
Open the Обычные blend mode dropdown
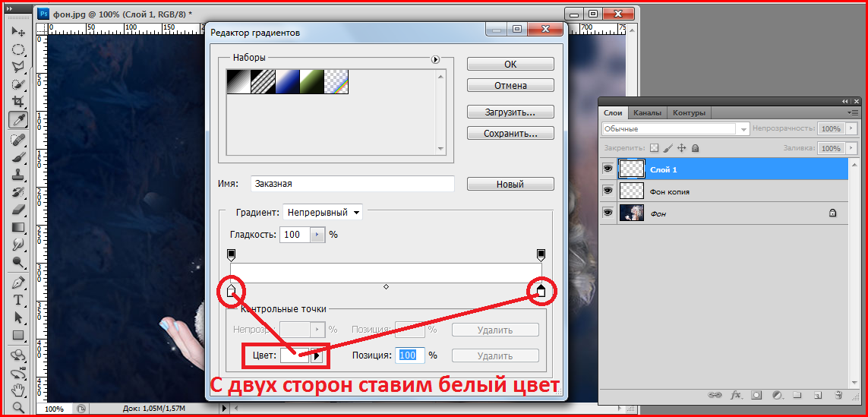pos(676,128)
